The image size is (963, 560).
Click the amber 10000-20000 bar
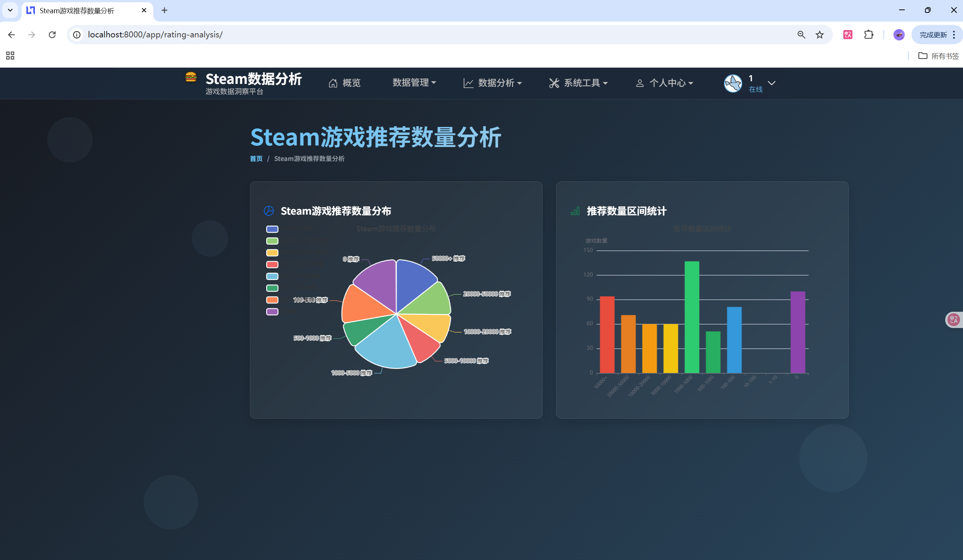pyautogui.click(x=649, y=349)
